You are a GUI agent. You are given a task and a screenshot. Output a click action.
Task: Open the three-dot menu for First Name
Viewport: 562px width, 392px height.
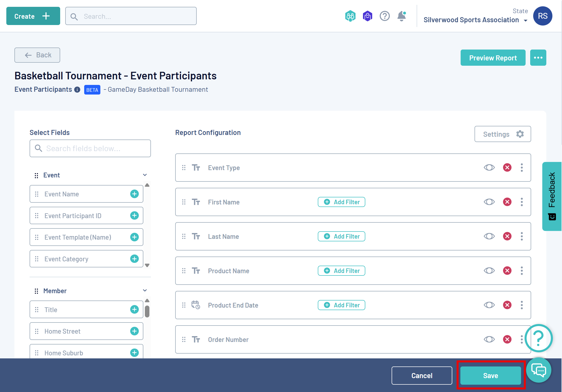coord(522,202)
